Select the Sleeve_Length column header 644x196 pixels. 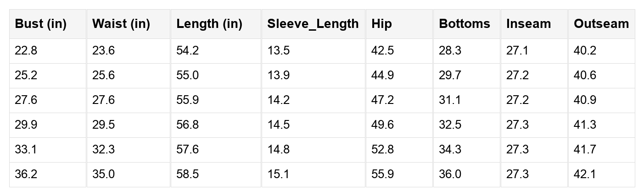pos(313,24)
